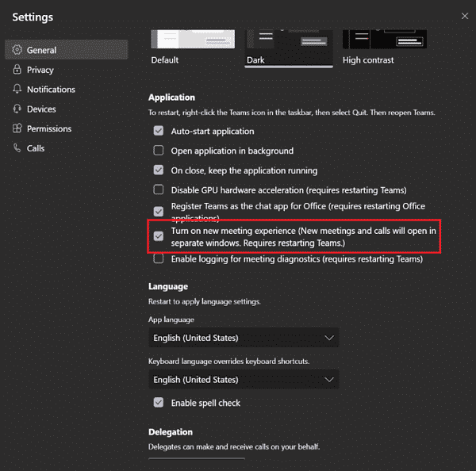Open the Privacy settings tab
Image resolution: width=476 pixels, height=471 pixels.
click(40, 70)
